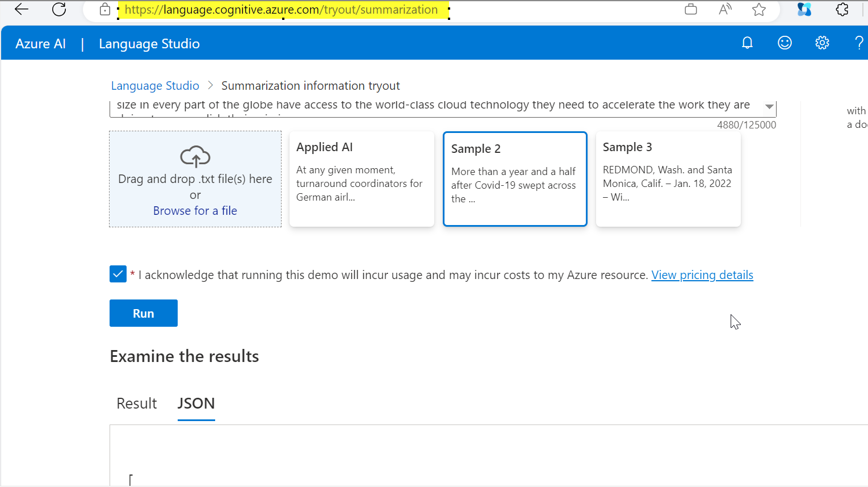868x487 pixels.
Task: Switch to the Result tab
Action: (137, 403)
